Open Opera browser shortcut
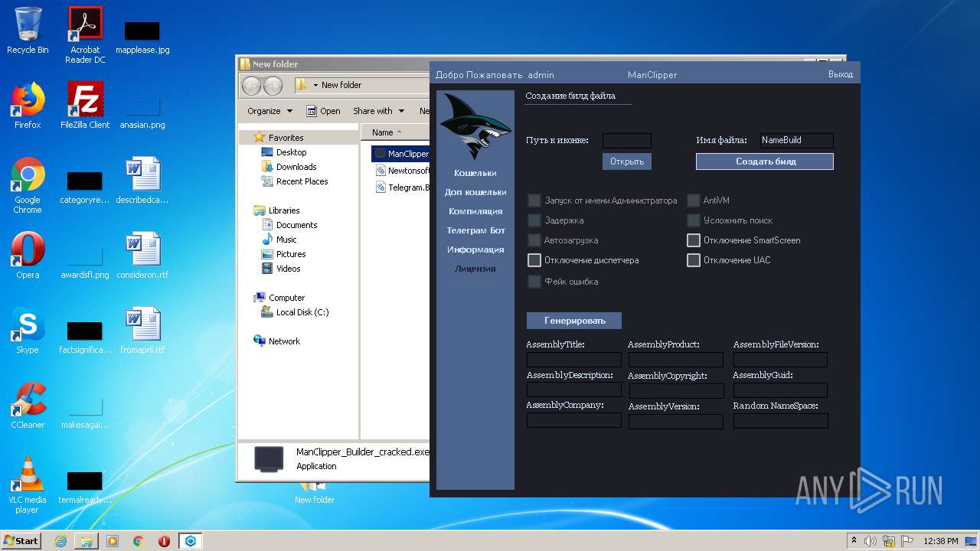This screenshot has height=551, width=980. pyautogui.click(x=28, y=256)
